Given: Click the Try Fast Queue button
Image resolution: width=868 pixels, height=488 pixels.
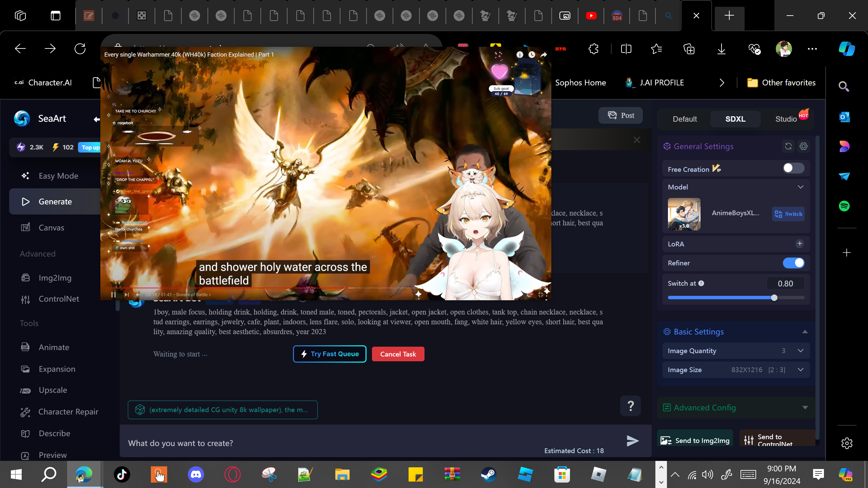Looking at the screenshot, I should (330, 354).
